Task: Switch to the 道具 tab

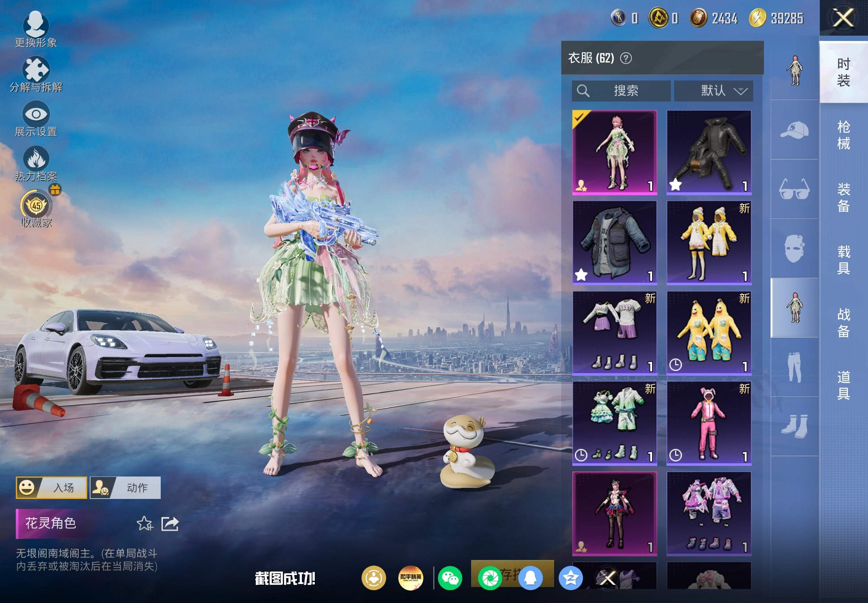Action: [843, 385]
